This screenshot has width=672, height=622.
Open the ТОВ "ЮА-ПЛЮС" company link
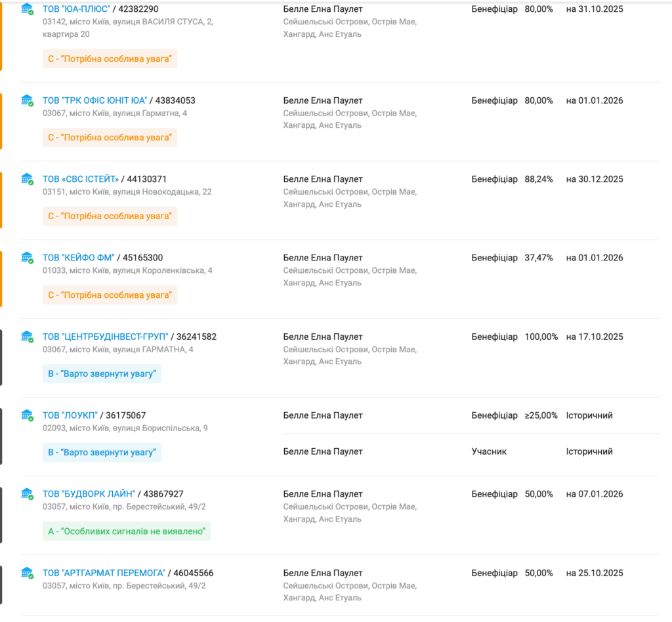point(76,9)
